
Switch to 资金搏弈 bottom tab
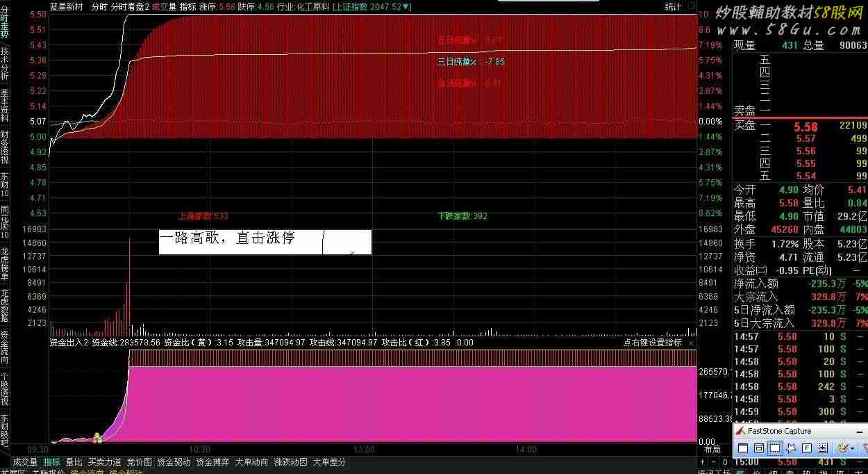click(x=212, y=461)
